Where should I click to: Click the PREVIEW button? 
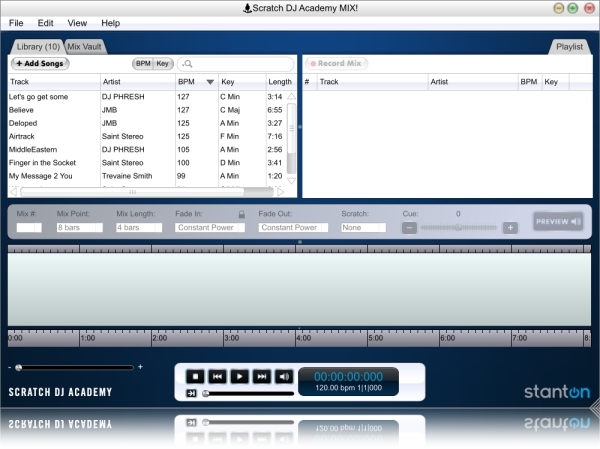[x=558, y=222]
